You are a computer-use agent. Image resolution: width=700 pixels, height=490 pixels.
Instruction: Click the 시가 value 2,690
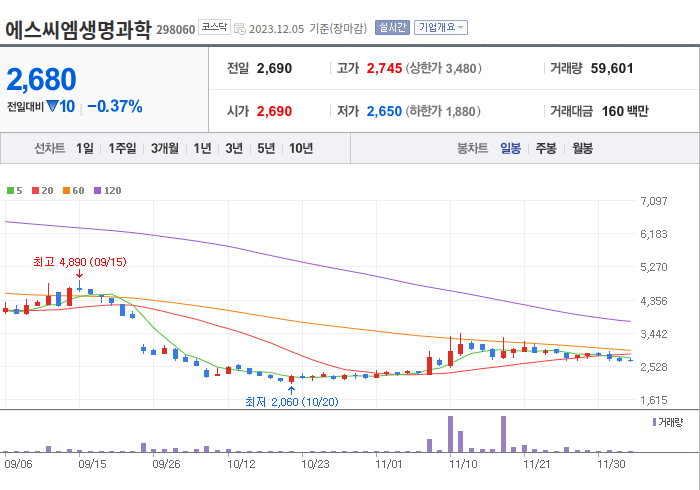click(x=274, y=111)
